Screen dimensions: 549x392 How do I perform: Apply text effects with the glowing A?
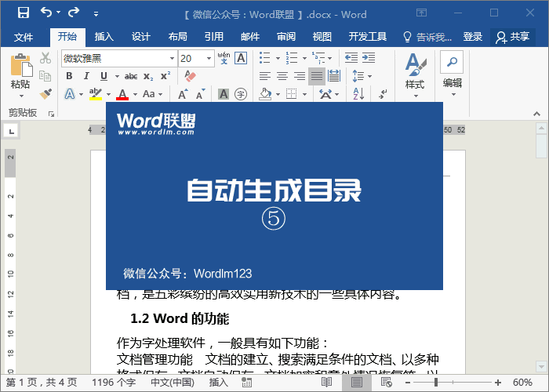click(70, 94)
